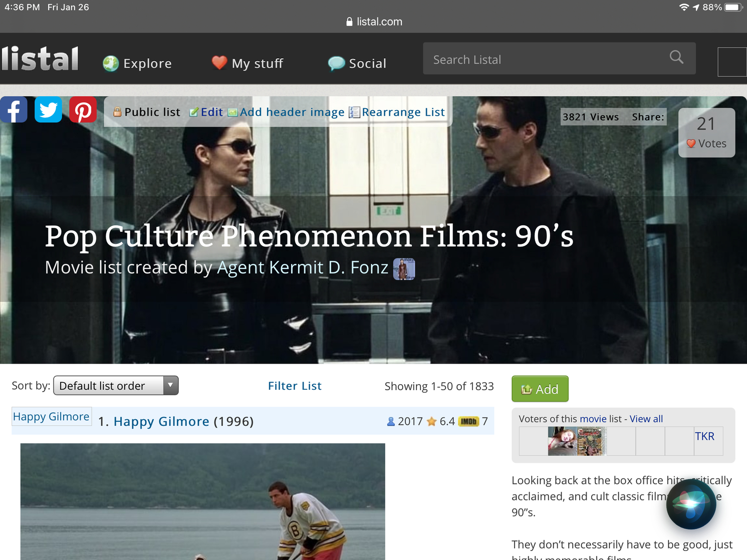Screen dimensions: 747x560
Task: Click the blue user icon showing 2017
Action: [x=390, y=421]
